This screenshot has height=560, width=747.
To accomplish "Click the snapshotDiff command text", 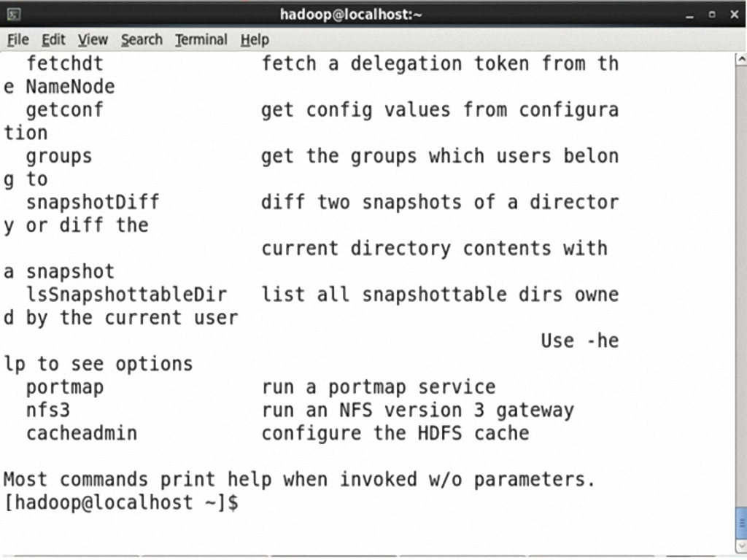I will point(93,203).
